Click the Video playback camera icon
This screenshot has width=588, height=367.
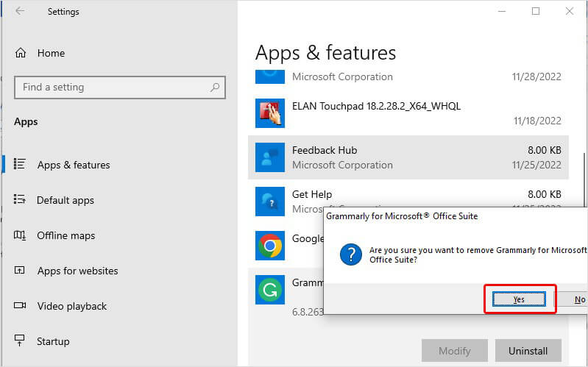coord(20,305)
